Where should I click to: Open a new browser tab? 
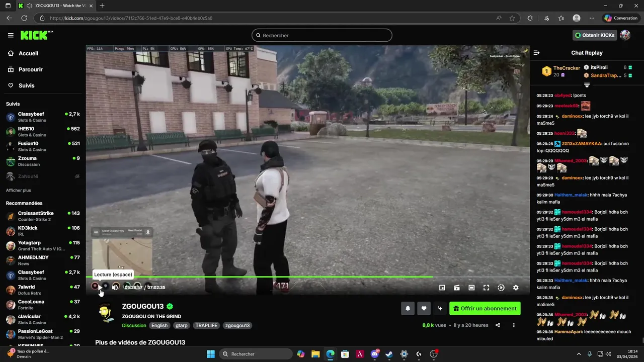tap(102, 6)
